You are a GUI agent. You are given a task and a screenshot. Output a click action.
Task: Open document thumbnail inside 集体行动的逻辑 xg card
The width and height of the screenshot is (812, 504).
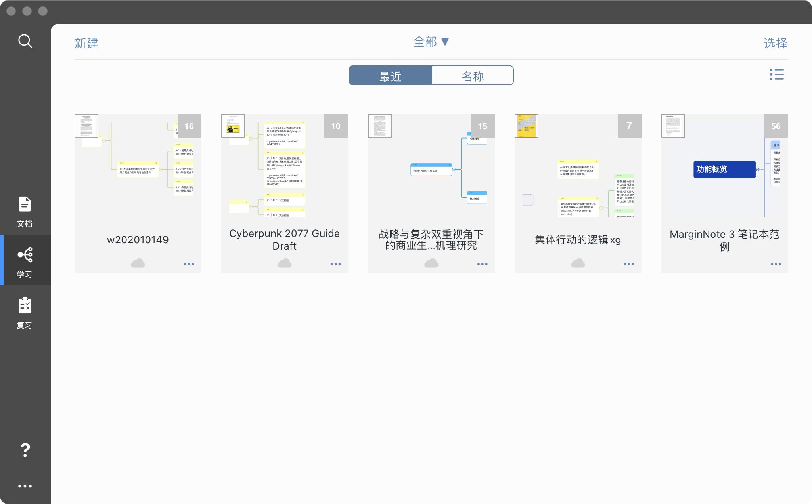526,126
